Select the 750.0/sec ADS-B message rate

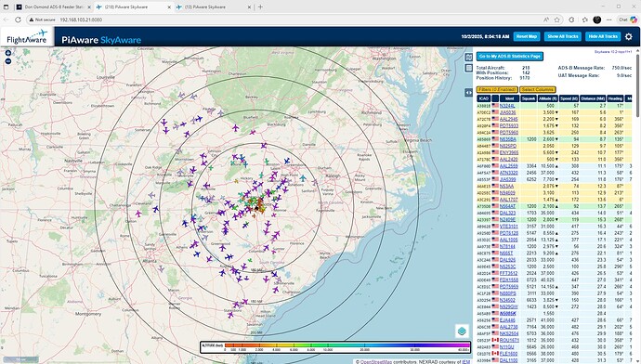point(621,68)
